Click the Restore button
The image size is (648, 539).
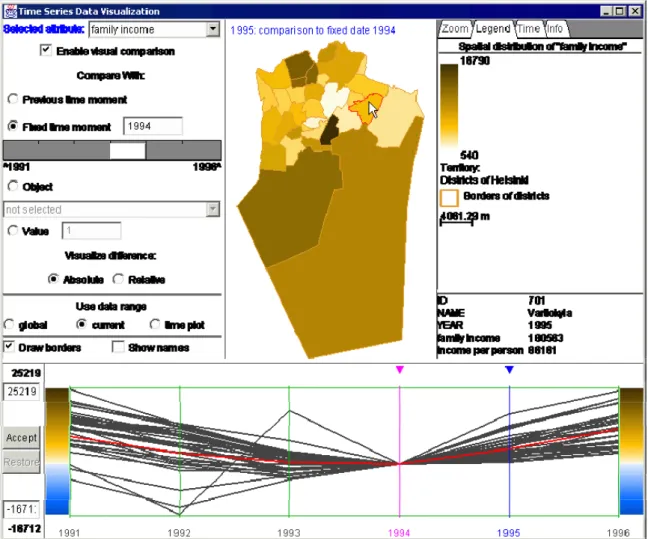[x=21, y=462]
